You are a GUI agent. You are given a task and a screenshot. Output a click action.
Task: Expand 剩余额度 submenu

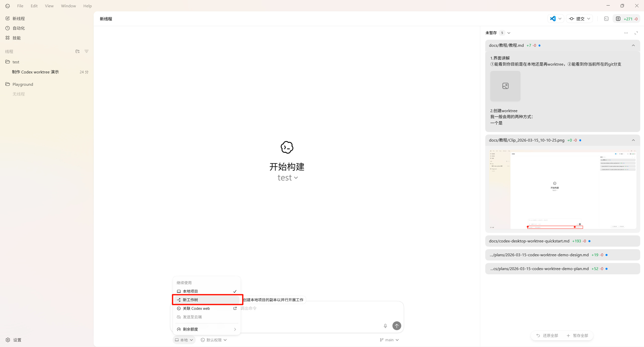(207, 329)
